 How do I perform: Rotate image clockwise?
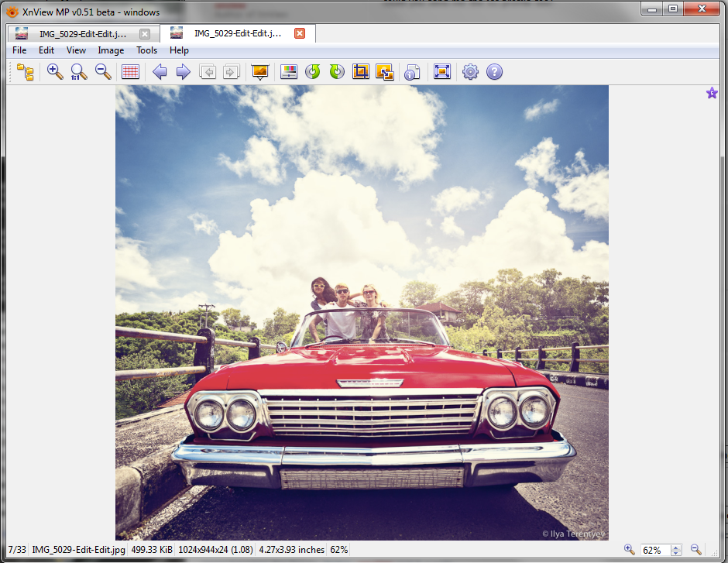[x=337, y=72]
